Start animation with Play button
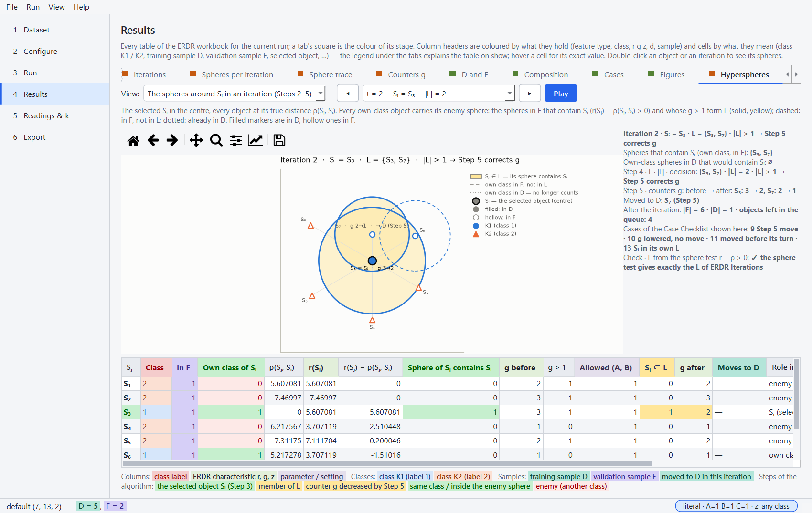The width and height of the screenshot is (812, 513). point(561,94)
